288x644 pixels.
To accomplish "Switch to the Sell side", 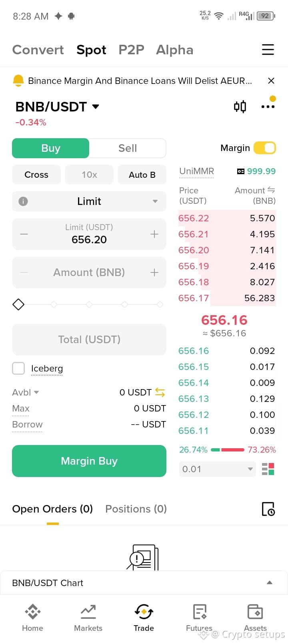I will [x=128, y=148].
